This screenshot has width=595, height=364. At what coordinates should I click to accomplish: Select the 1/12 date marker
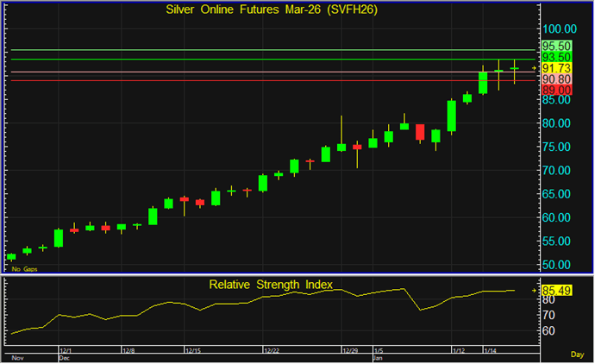pyautogui.click(x=458, y=350)
